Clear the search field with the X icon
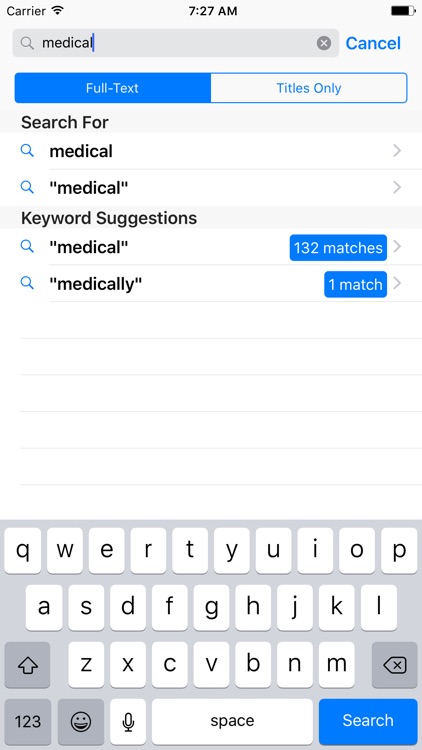422x750 pixels. coord(324,44)
